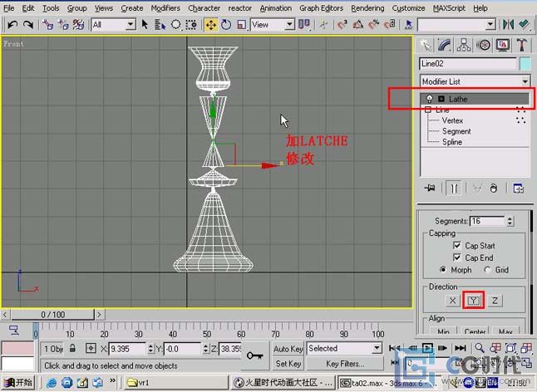Select the Spline sub-object level

(452, 142)
